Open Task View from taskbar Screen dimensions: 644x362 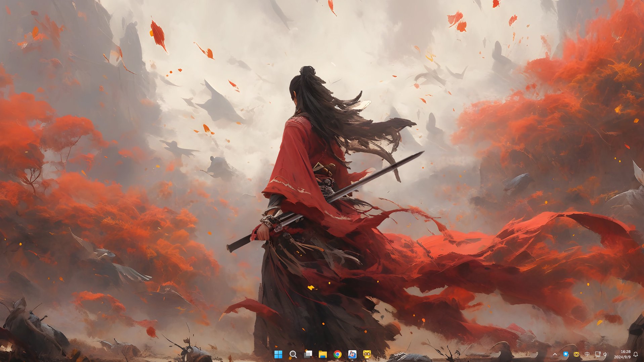308,354
